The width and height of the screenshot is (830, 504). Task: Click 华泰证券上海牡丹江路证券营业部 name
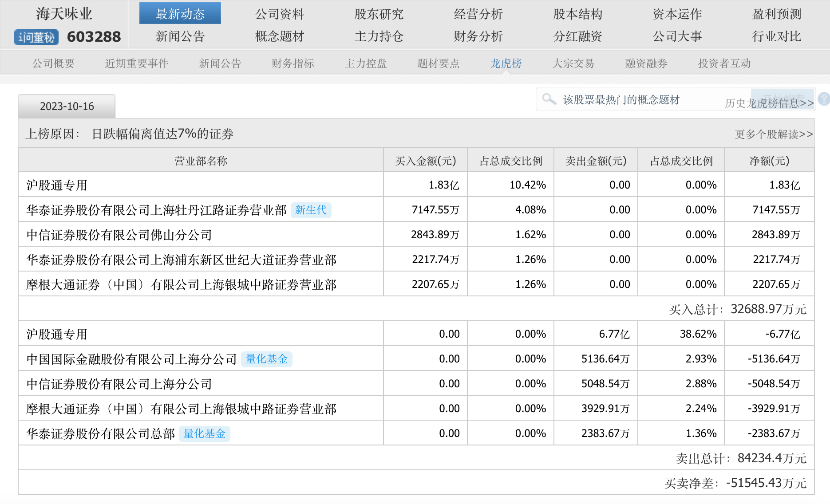click(156, 210)
